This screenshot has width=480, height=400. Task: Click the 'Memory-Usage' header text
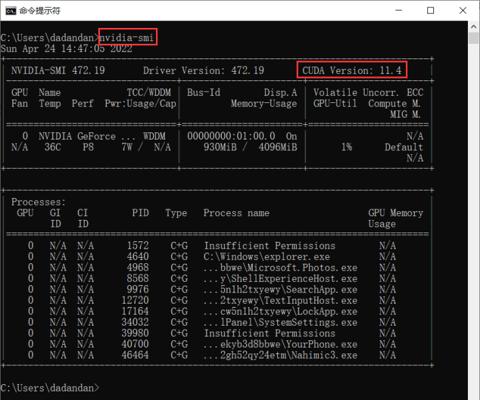[264, 103]
